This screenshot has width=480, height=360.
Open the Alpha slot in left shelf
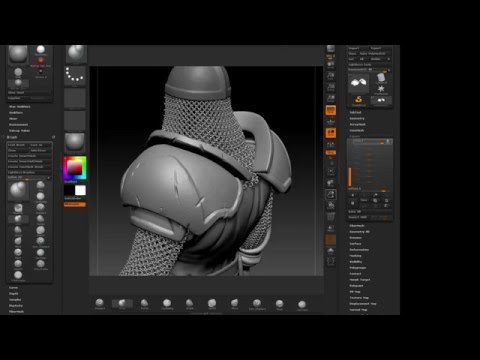[75, 98]
